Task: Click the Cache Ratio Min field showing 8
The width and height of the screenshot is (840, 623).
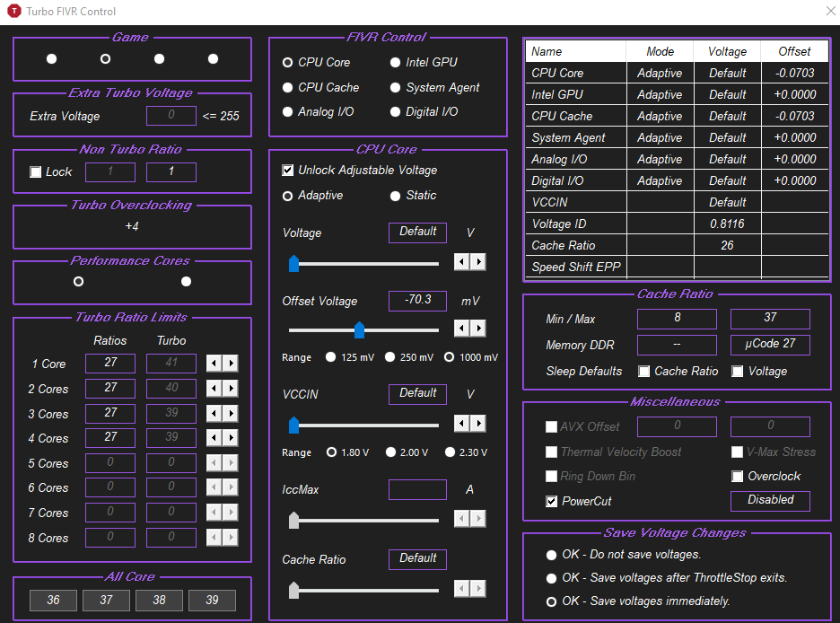Action: [678, 318]
